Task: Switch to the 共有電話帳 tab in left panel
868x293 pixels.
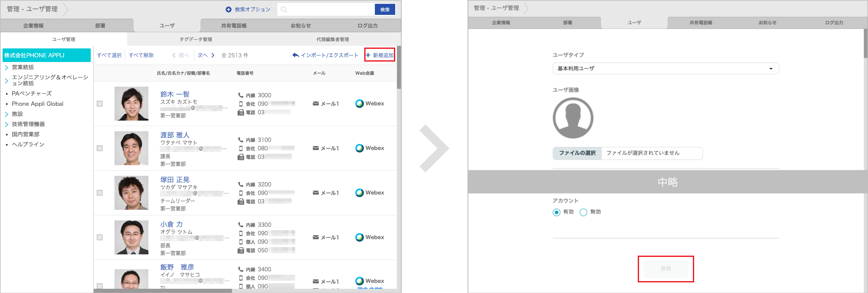Action: (234, 25)
